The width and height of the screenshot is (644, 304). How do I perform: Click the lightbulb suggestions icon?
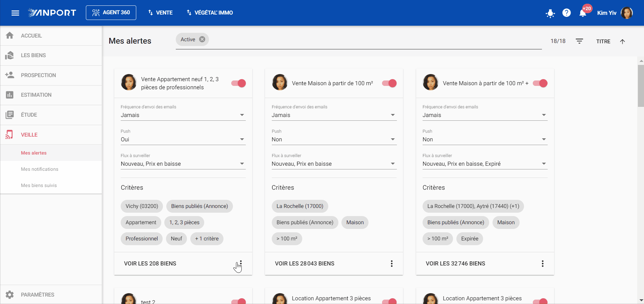[550, 13]
